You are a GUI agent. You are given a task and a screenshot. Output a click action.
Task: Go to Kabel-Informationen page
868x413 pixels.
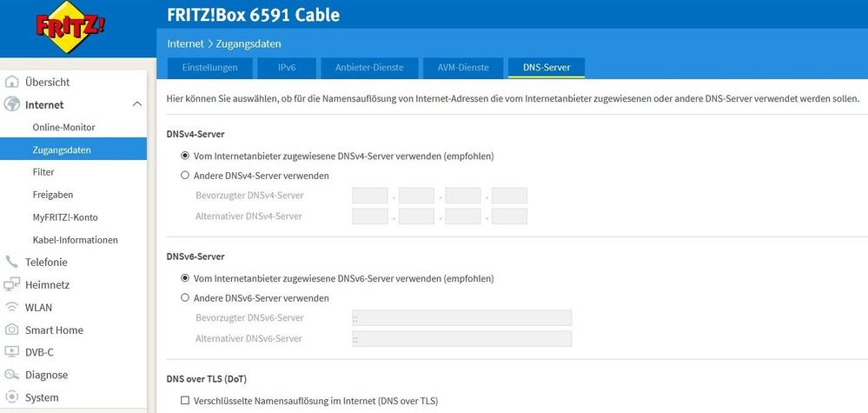coord(75,239)
